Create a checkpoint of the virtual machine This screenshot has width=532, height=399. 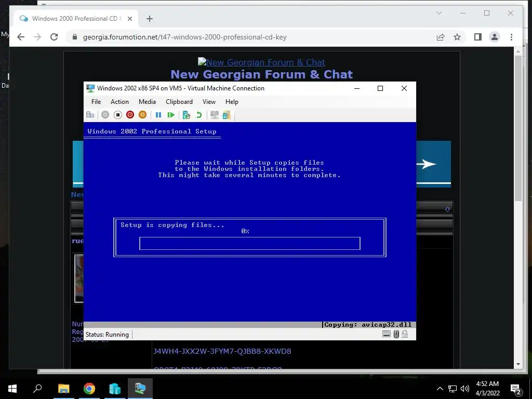tap(187, 115)
